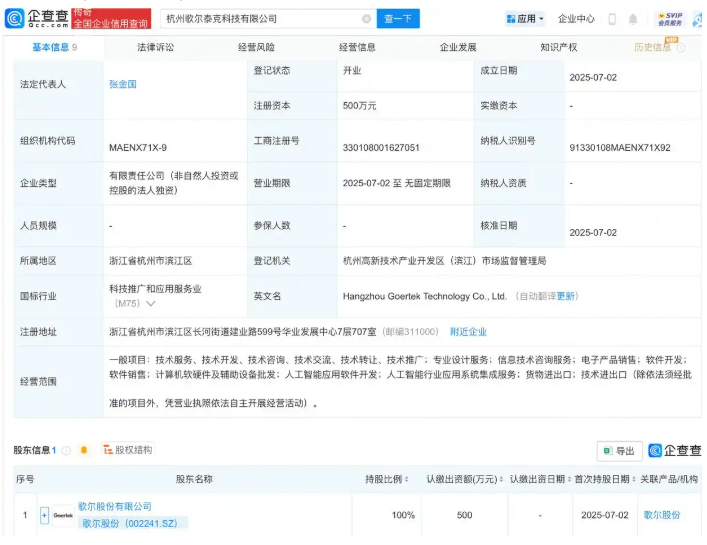The height and width of the screenshot is (545, 707).
Task: Click the registration authority text
Action: pos(445,261)
